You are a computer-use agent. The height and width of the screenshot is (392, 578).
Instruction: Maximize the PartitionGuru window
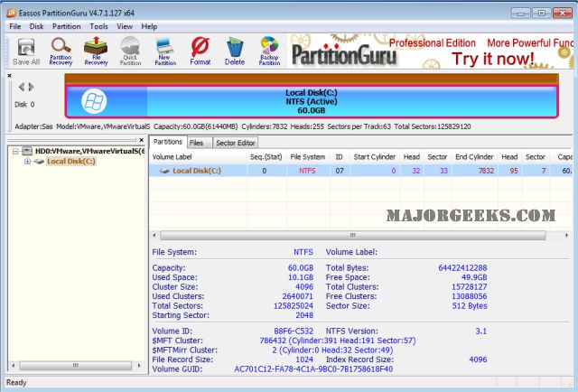(x=542, y=14)
